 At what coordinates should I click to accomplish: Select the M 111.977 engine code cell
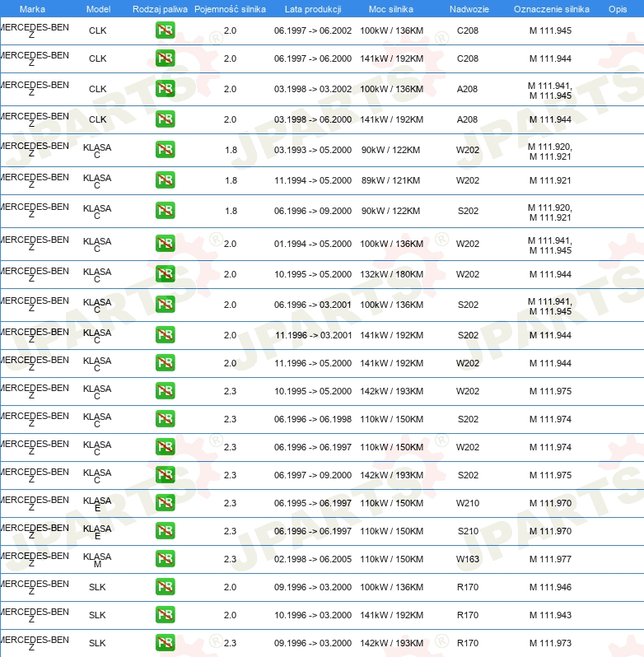pyautogui.click(x=550, y=559)
